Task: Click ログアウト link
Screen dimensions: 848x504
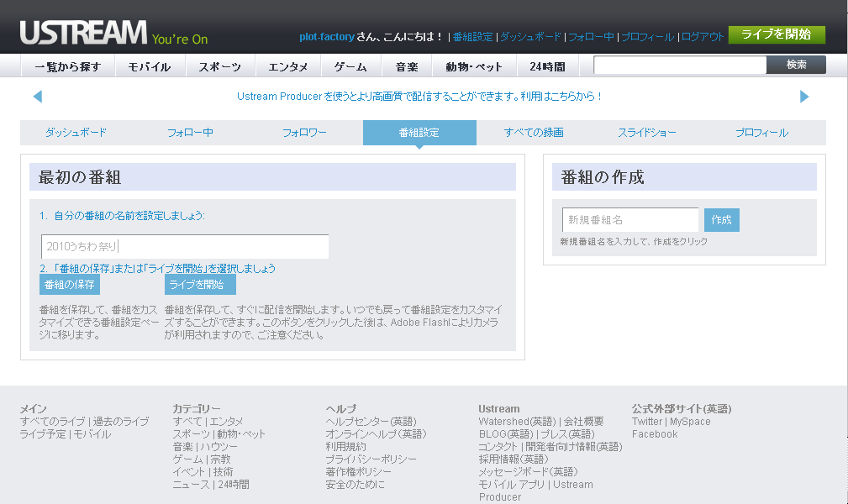Action: pyautogui.click(x=703, y=37)
